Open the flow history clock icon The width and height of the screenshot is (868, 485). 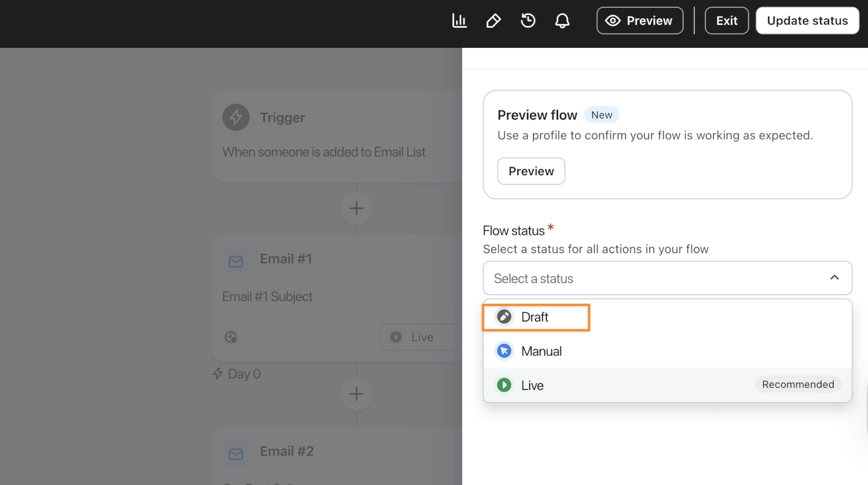click(528, 21)
